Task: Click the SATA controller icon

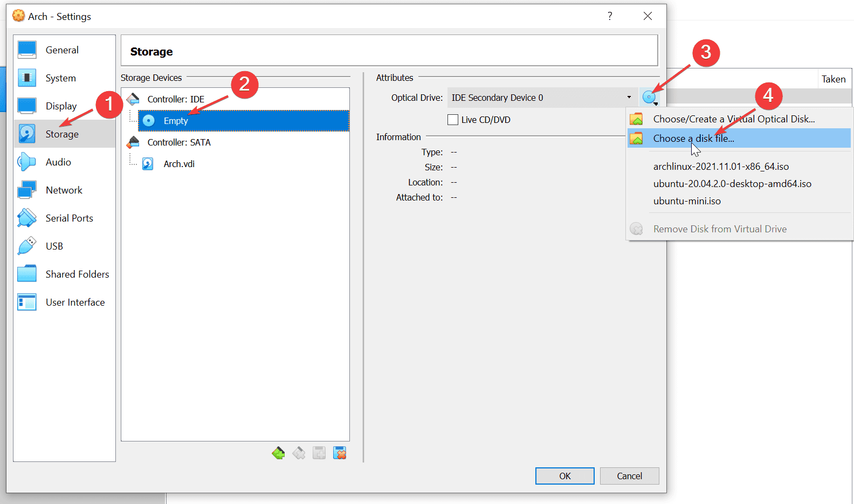Action: click(133, 142)
